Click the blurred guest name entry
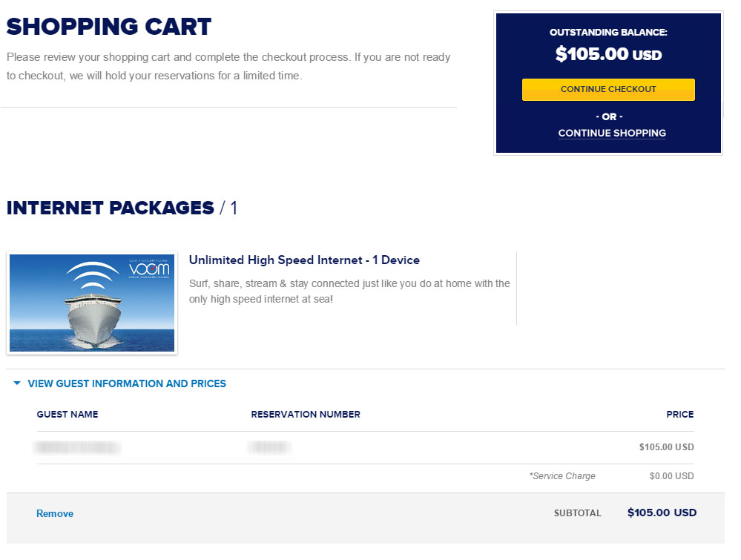Viewport: 741px width, 560px height. click(77, 447)
